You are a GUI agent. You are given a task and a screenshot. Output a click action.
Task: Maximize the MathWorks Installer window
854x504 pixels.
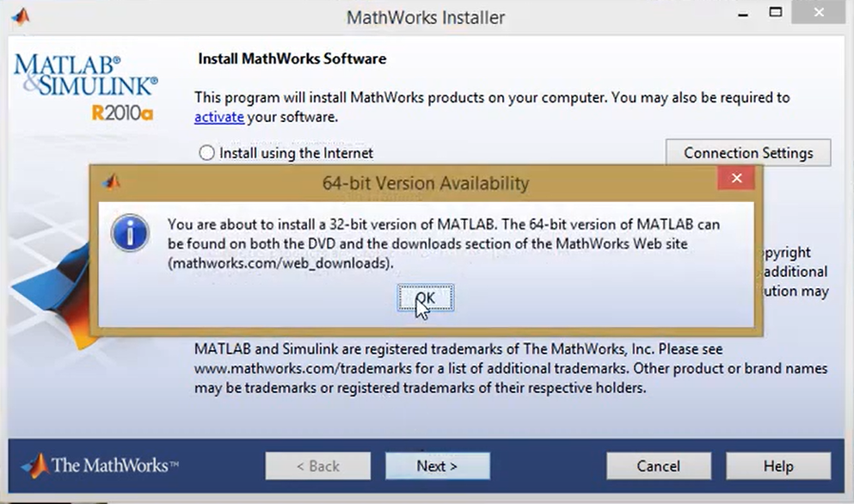(776, 13)
